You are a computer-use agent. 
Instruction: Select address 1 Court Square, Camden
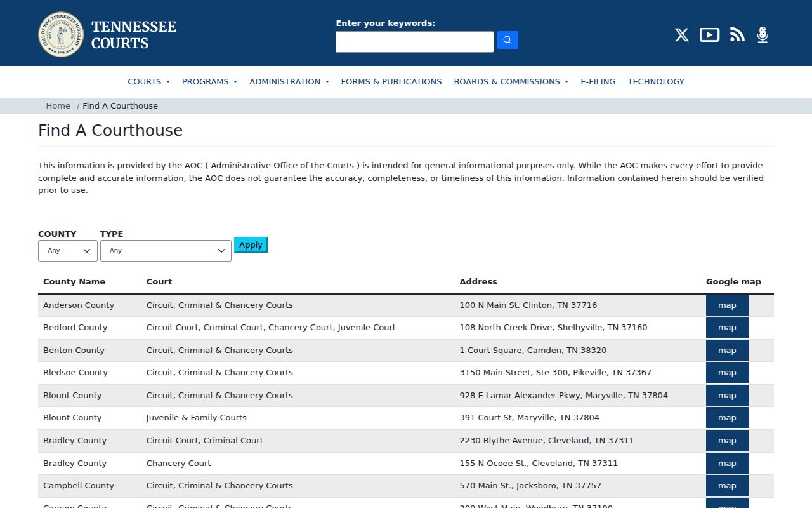pyautogui.click(x=533, y=351)
